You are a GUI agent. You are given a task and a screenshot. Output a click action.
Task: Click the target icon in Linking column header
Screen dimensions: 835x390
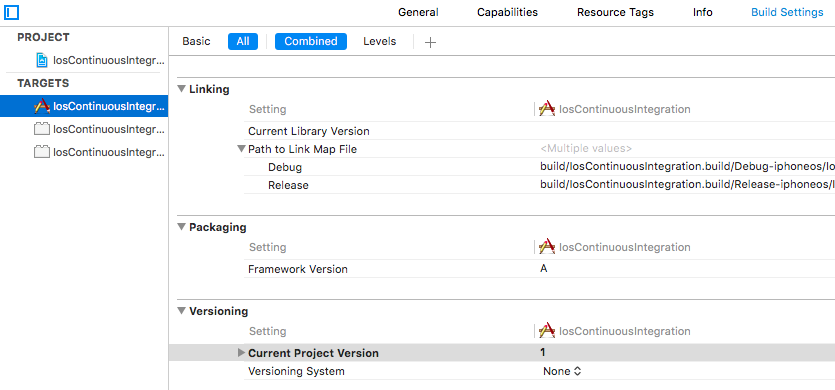[547, 109]
